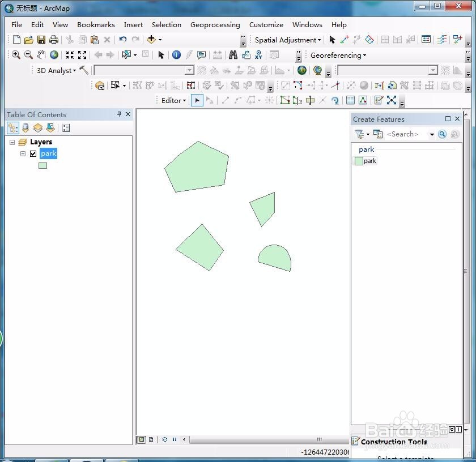Switch to Data View button

(142, 439)
